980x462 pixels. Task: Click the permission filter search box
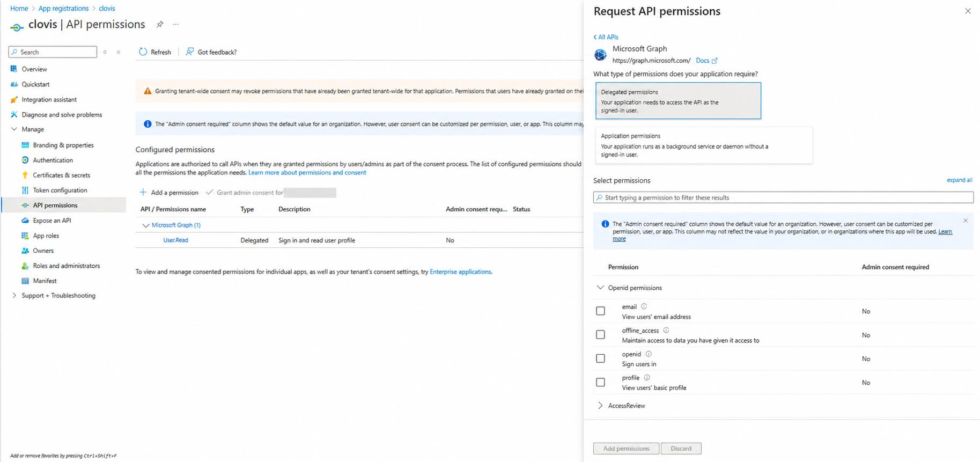point(783,197)
